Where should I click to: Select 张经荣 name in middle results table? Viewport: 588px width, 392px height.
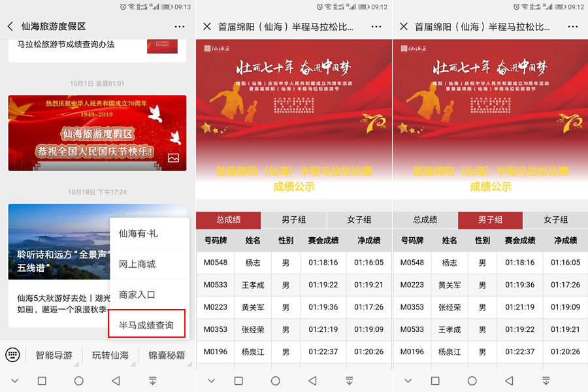253,330
